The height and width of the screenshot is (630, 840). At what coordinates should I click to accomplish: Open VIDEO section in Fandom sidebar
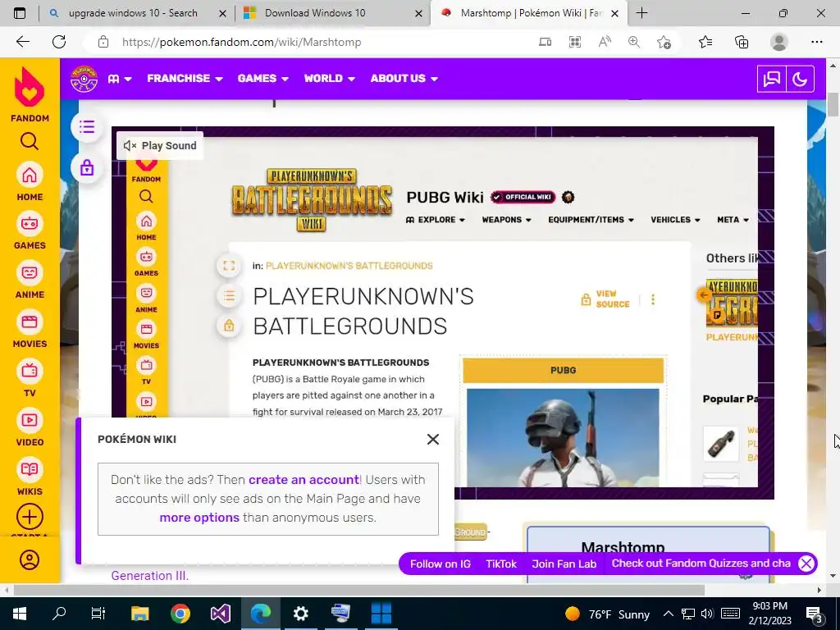coord(30,427)
